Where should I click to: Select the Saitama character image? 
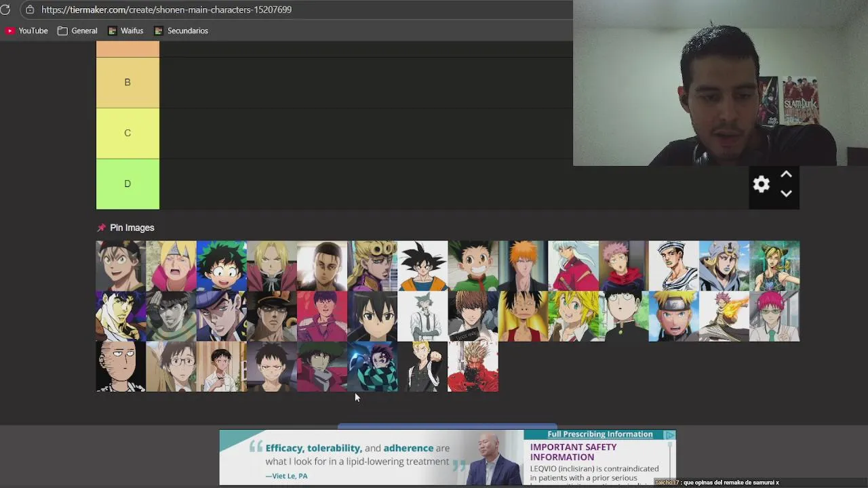(x=121, y=367)
